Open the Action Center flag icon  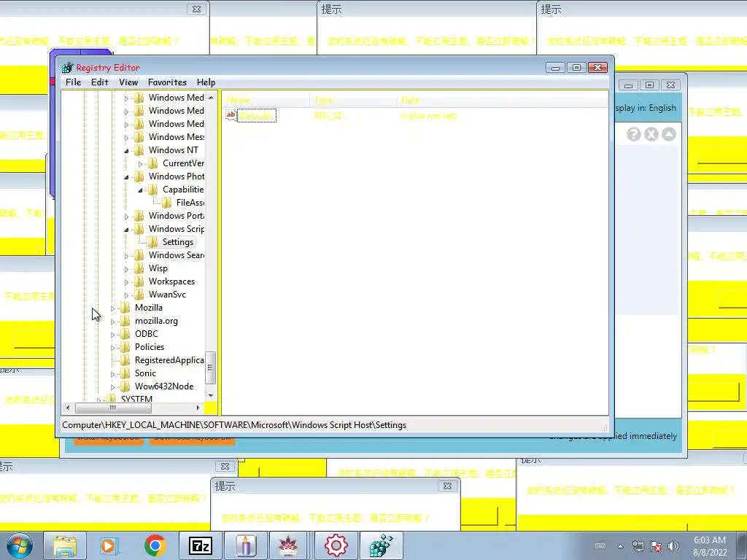(x=656, y=546)
